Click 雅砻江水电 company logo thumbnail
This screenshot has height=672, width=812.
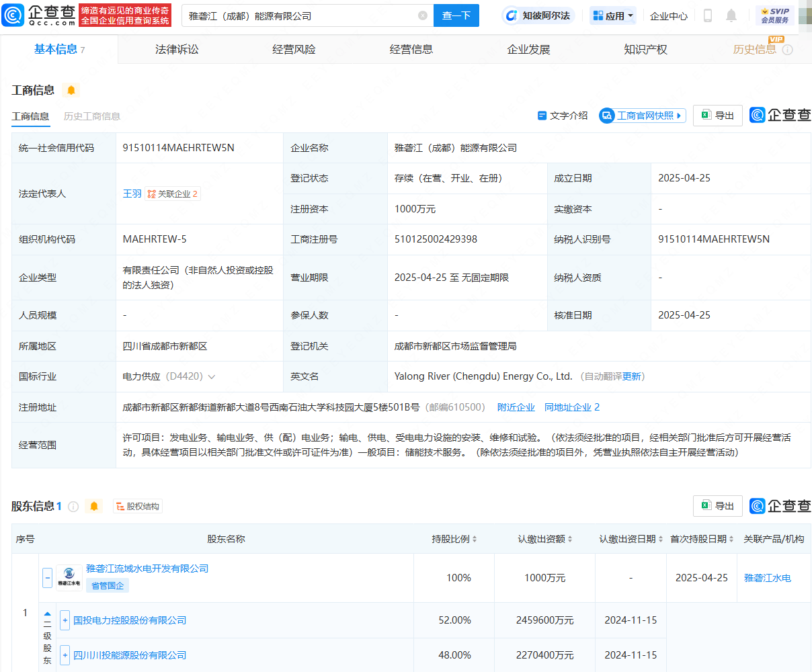tap(69, 578)
